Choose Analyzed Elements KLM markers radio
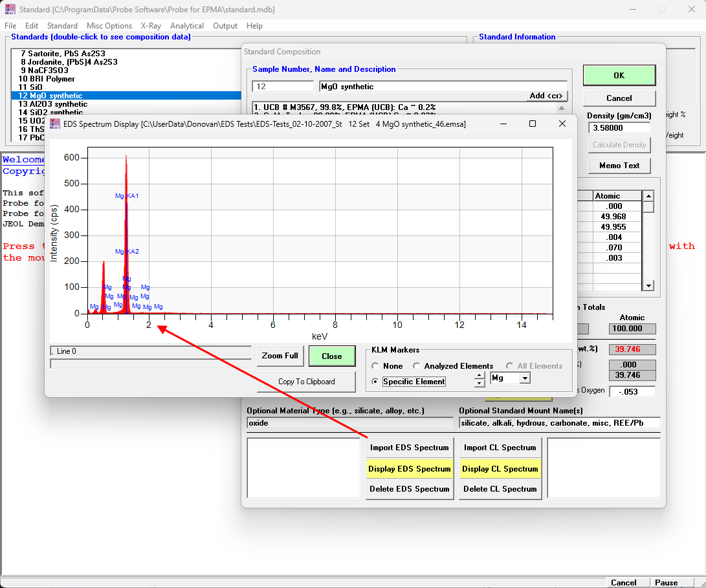The image size is (706, 588). click(417, 366)
